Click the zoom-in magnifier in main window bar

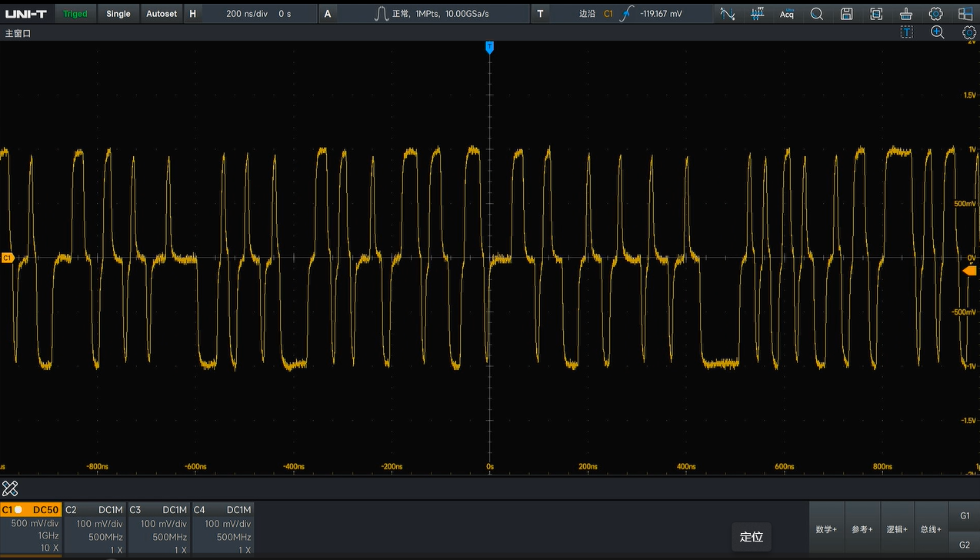click(938, 32)
